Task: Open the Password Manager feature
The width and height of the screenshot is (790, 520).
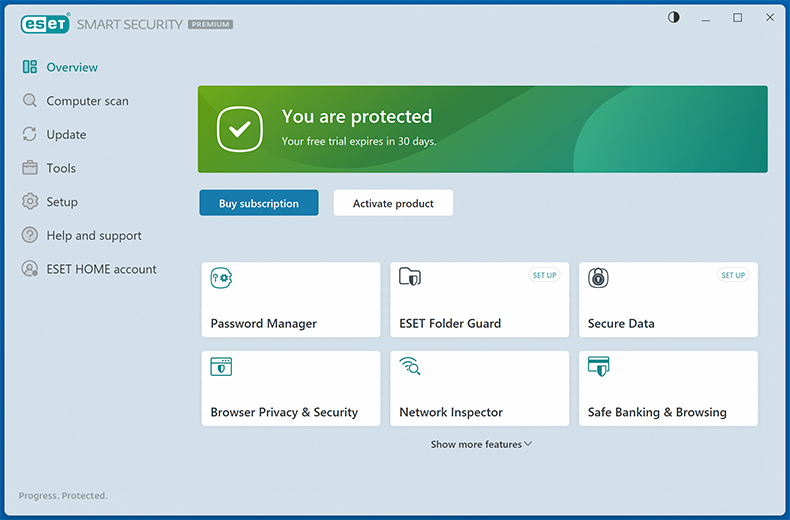Action: point(291,300)
